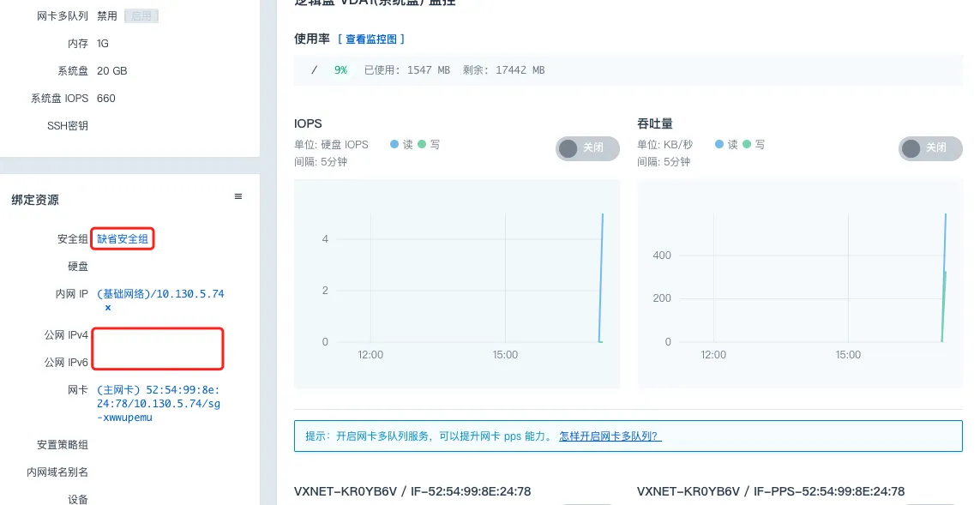Click the 9% disk usage indicator

coord(340,70)
